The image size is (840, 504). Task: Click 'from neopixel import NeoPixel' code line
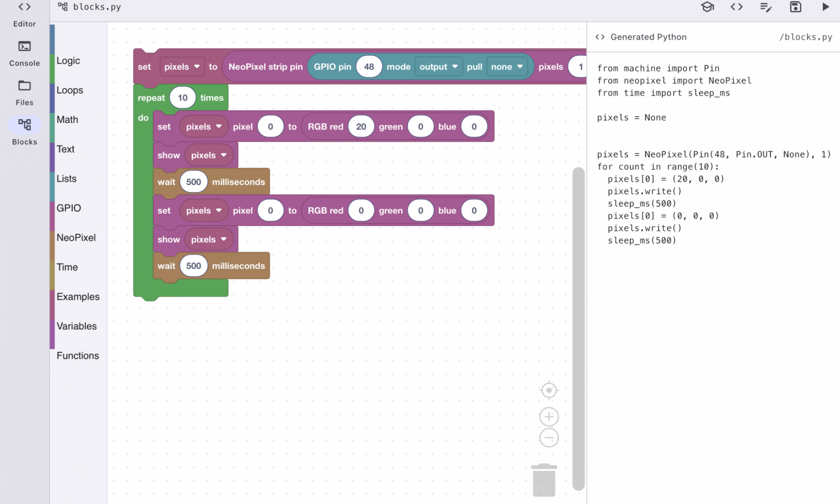tap(674, 80)
